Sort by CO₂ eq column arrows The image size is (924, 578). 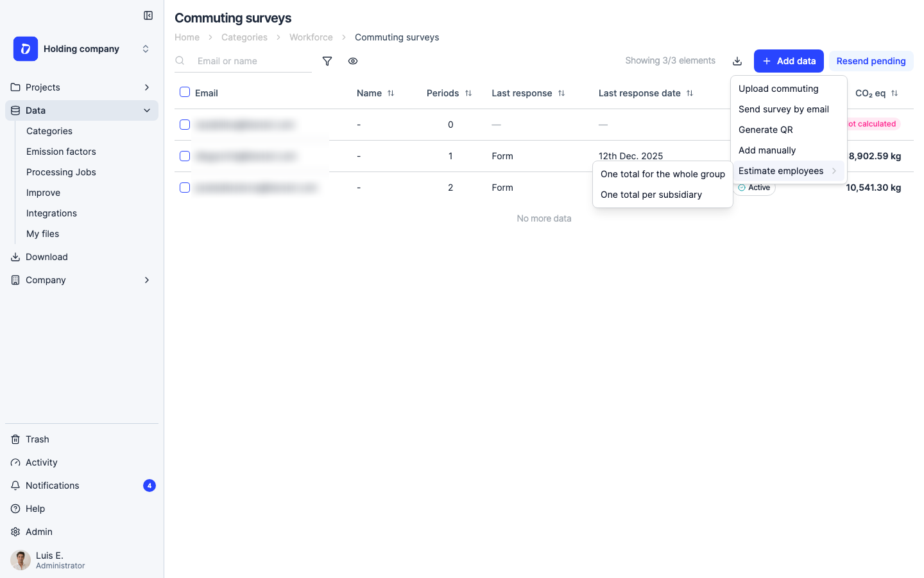894,93
